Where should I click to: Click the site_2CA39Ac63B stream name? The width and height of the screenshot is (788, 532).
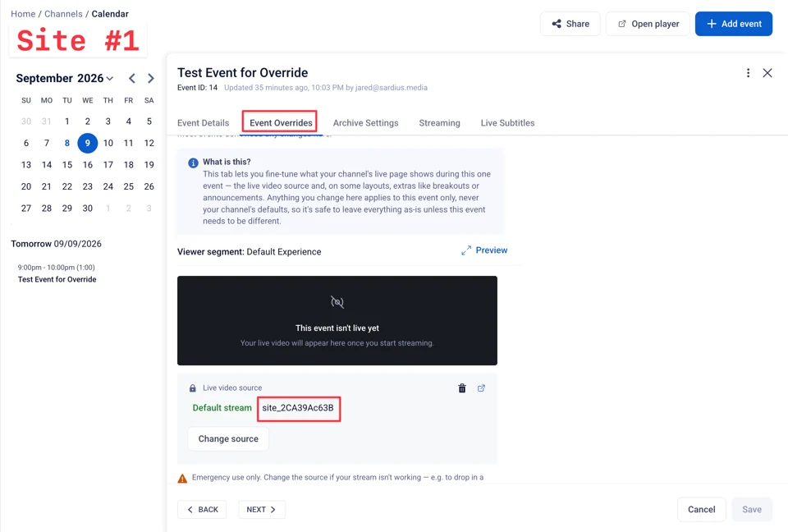click(x=298, y=408)
